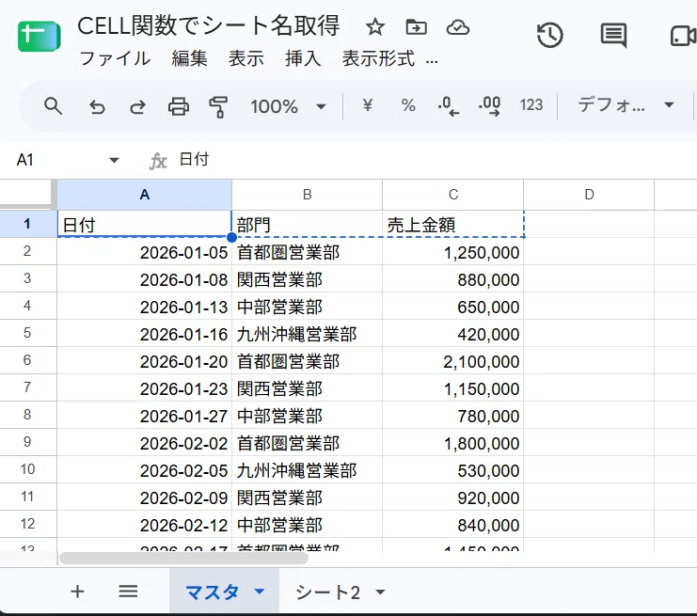Click the cell 1,250,000
This screenshot has height=616, width=697.
pos(453,252)
